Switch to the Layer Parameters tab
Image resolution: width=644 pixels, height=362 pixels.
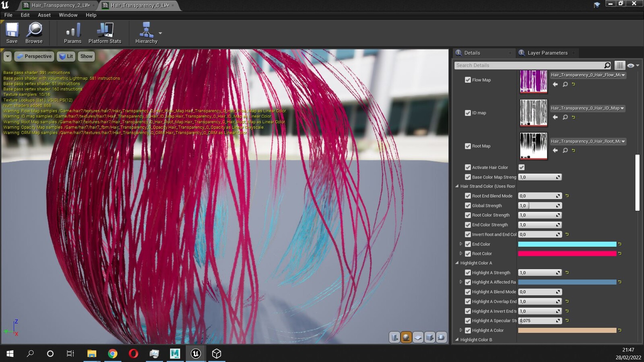[547, 53]
